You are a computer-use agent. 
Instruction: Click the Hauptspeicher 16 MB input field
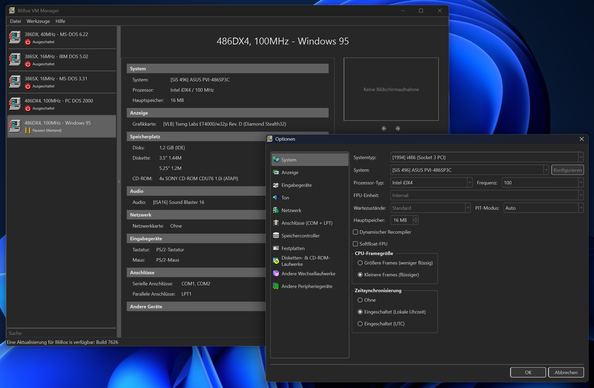[402, 220]
